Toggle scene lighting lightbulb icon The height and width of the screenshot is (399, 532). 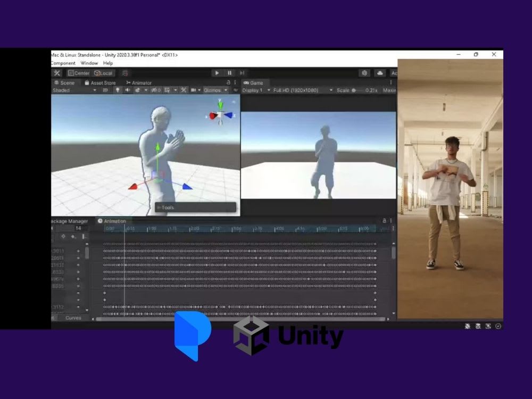pos(118,90)
